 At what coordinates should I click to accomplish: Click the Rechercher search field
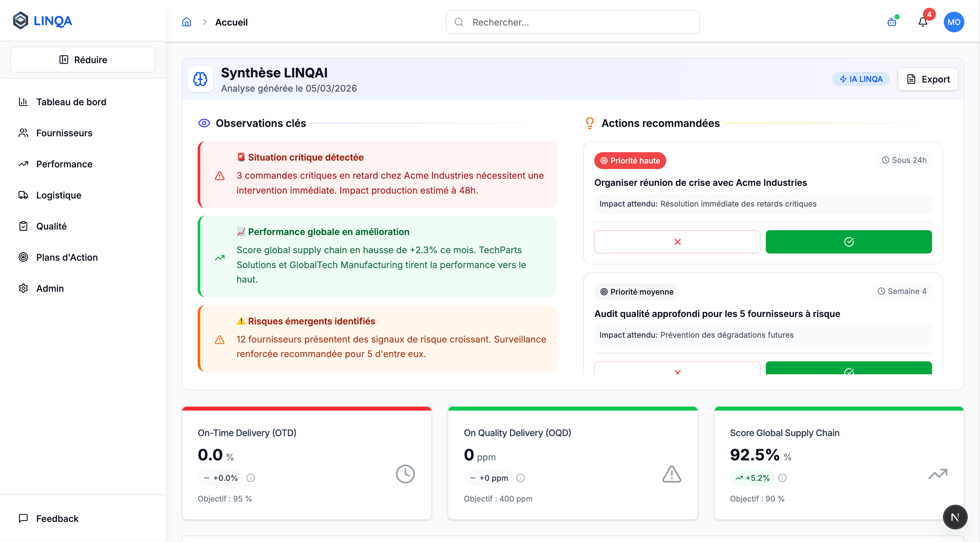[573, 22]
